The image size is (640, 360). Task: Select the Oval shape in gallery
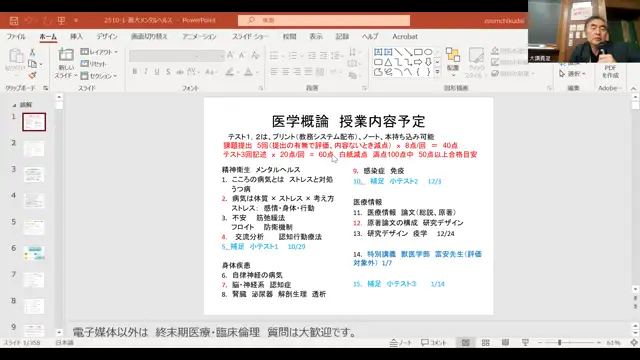coord(428,52)
